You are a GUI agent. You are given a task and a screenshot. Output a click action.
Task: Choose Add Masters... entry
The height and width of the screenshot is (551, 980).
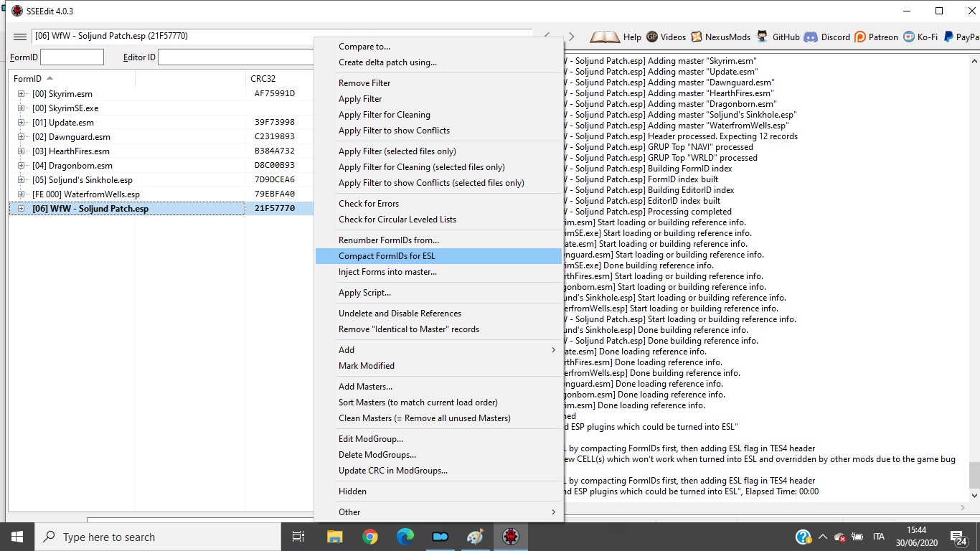(x=438, y=387)
